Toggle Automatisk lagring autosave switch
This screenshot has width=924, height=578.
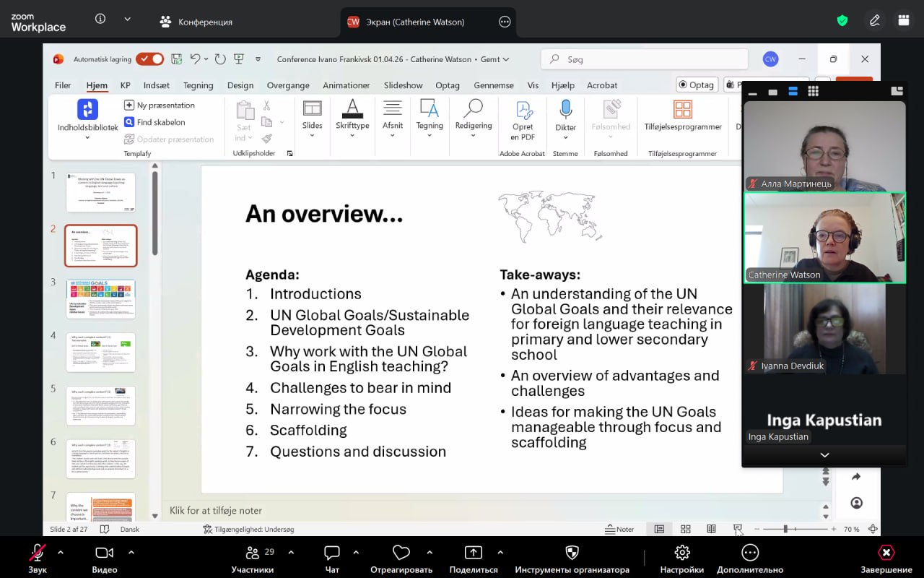(149, 59)
